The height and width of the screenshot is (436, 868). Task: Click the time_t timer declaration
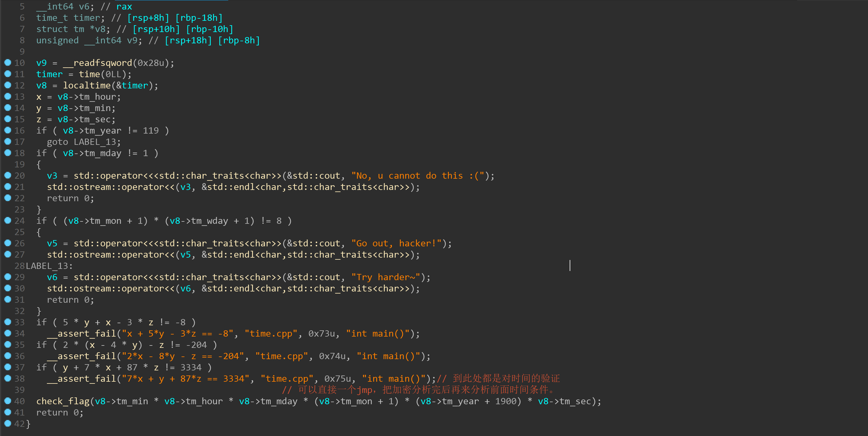click(71, 18)
